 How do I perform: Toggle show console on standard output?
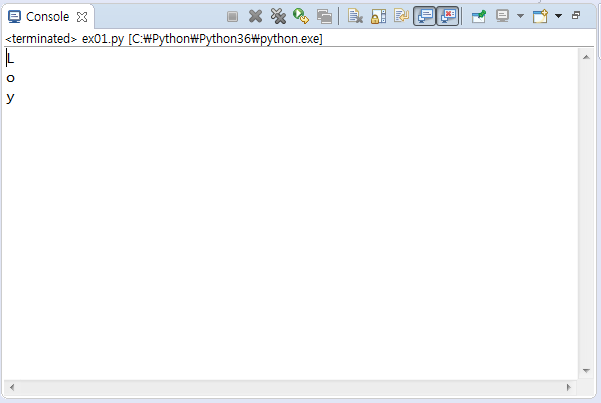tap(424, 16)
